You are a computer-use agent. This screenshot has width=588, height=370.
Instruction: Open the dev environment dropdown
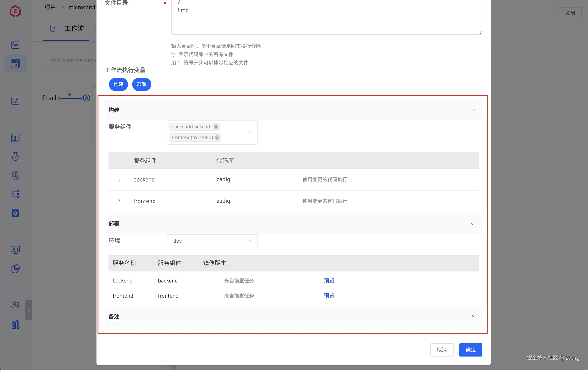[212, 241]
